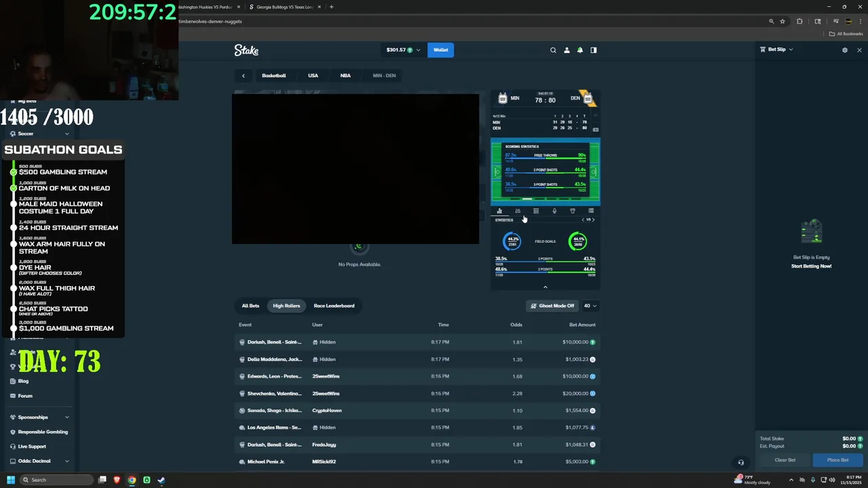Open Chrome extensions puzzle icon
This screenshot has height=488, width=868.
(x=800, y=22)
